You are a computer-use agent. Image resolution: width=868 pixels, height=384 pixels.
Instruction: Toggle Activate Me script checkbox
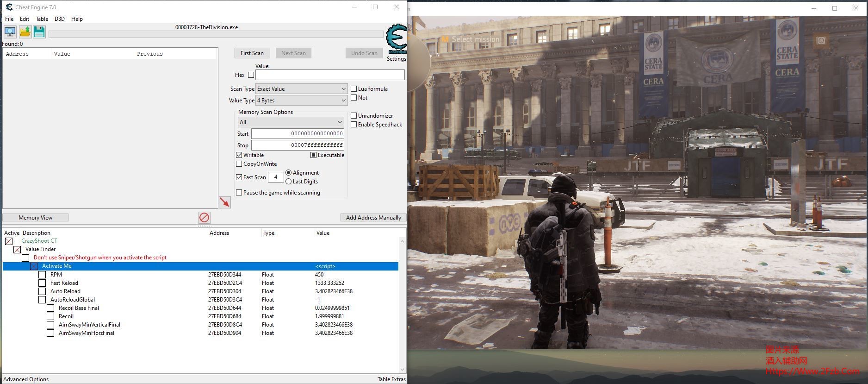point(34,266)
